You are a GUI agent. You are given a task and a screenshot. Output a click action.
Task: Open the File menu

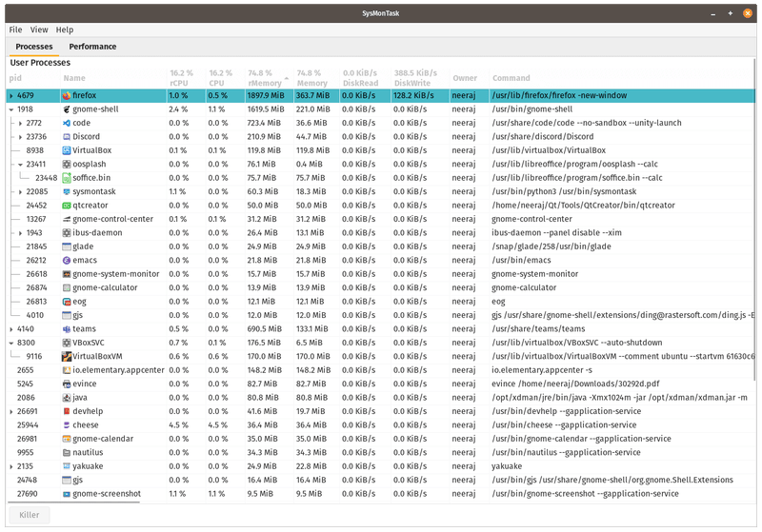click(x=15, y=30)
